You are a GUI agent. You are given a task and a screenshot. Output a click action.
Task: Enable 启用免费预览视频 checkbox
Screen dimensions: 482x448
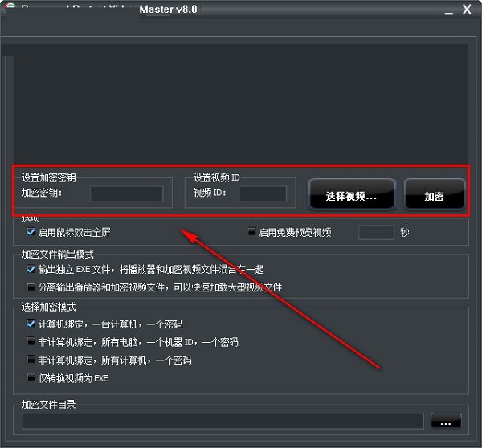[x=251, y=232]
